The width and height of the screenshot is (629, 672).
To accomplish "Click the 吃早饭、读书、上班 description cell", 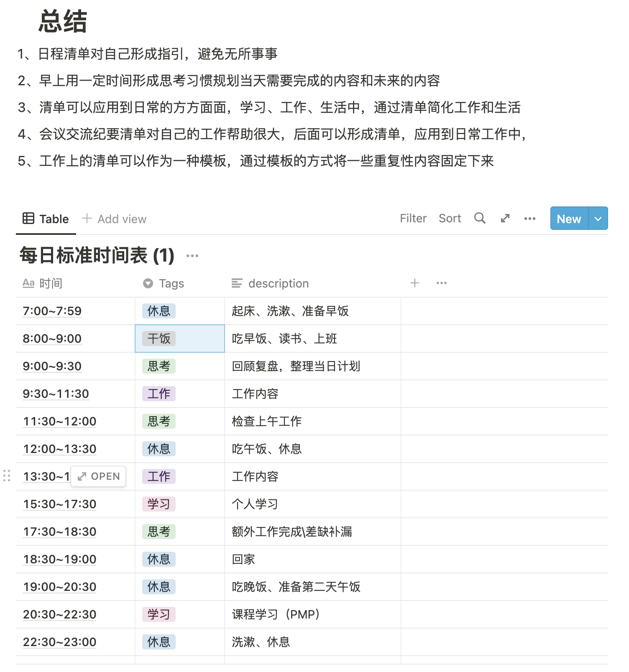I will tap(313, 339).
